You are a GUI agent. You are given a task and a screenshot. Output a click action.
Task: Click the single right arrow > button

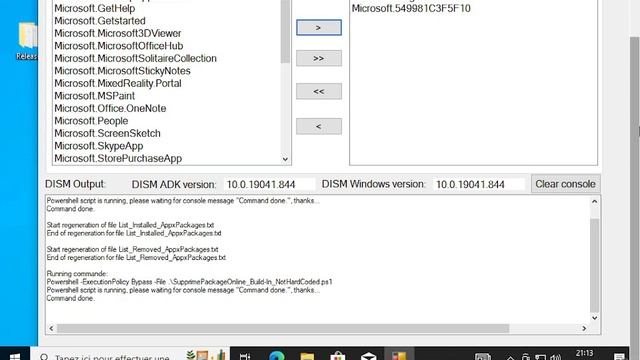319,27
